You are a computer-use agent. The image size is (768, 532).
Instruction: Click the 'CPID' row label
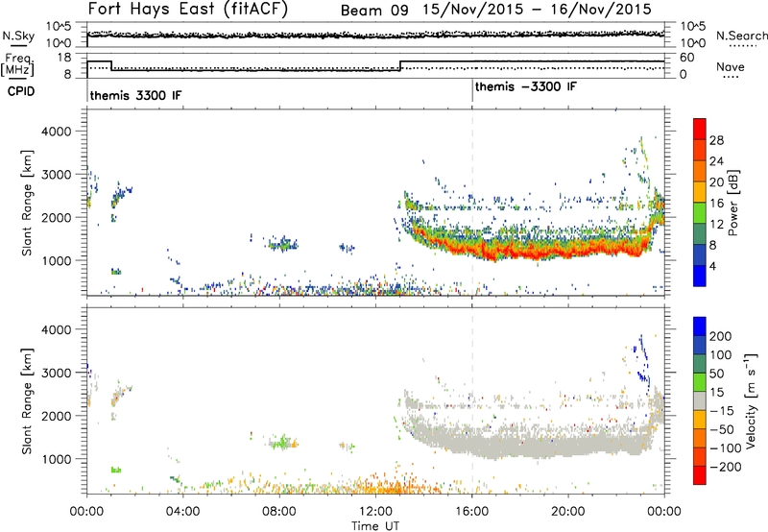[x=20, y=91]
